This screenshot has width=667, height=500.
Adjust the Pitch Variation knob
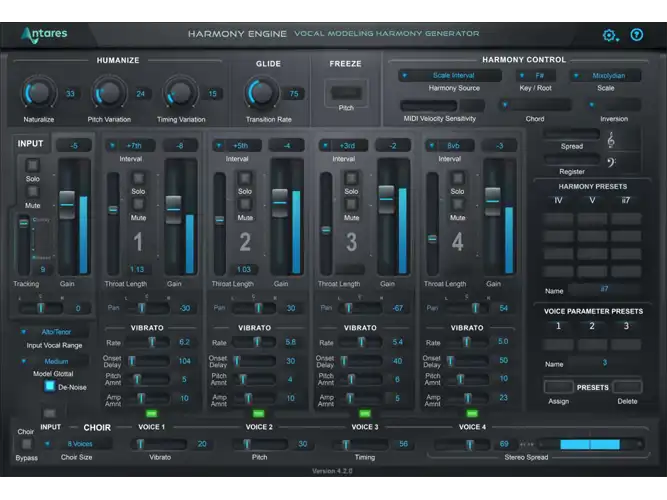click(x=109, y=92)
